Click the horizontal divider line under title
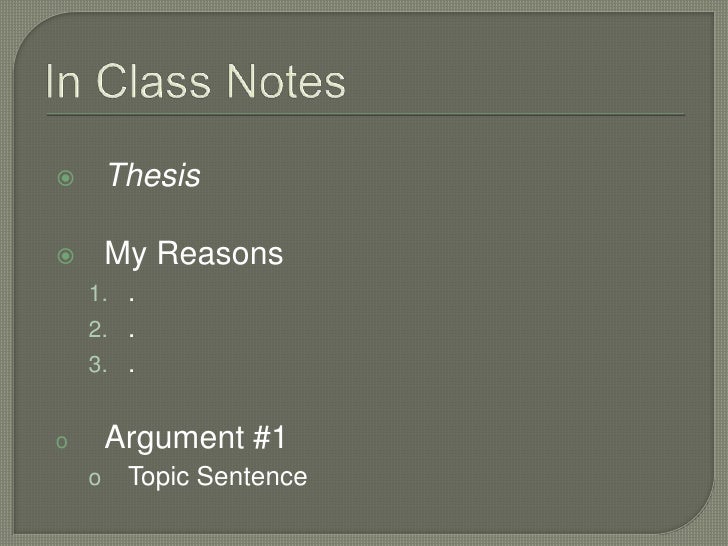Screen dimensions: 728x546 click(366, 113)
